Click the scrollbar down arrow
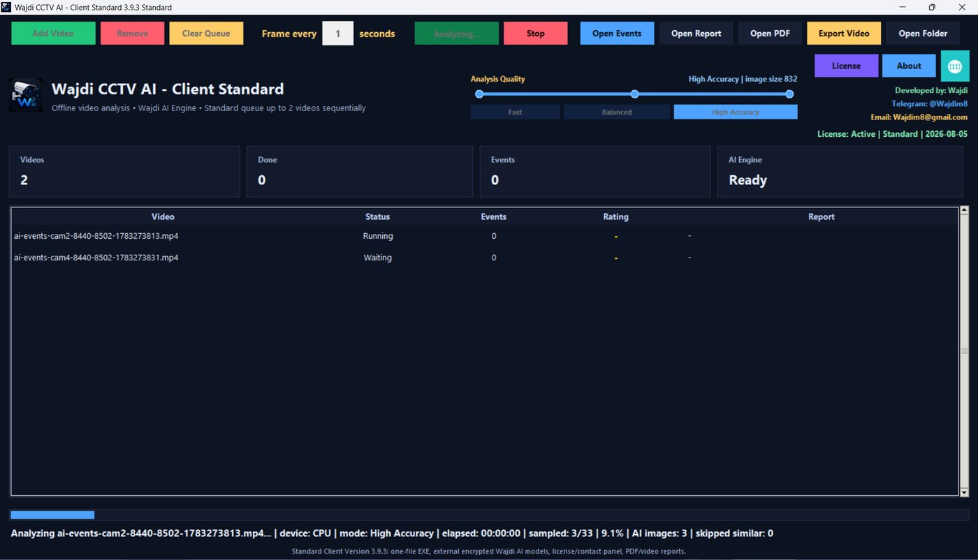 [x=965, y=492]
